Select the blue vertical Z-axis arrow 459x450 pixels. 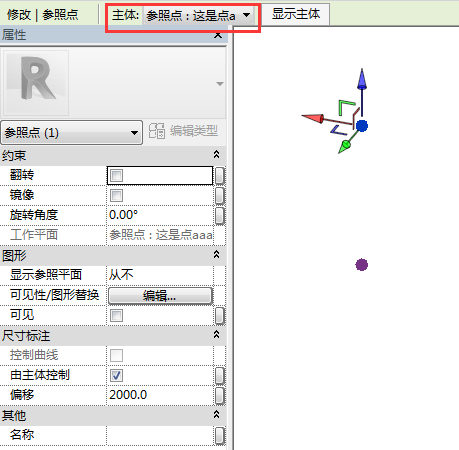[362, 80]
